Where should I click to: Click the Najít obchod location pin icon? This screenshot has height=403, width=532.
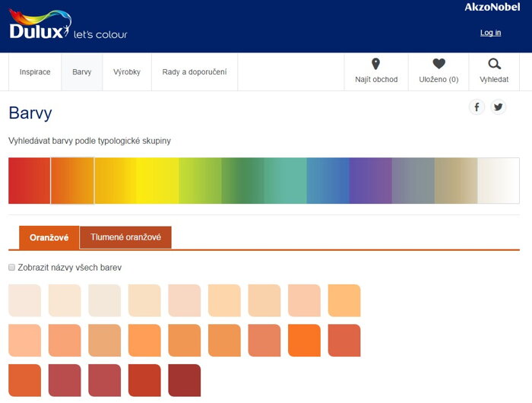pos(375,65)
